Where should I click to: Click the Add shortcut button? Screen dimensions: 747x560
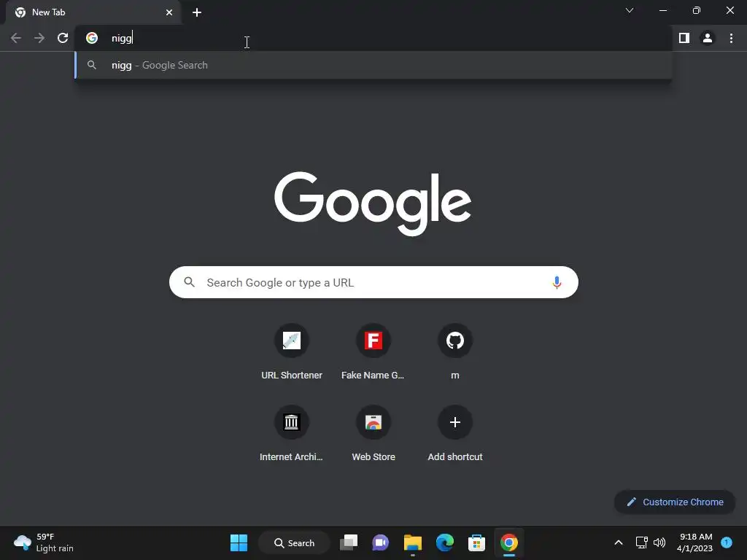pos(455,434)
